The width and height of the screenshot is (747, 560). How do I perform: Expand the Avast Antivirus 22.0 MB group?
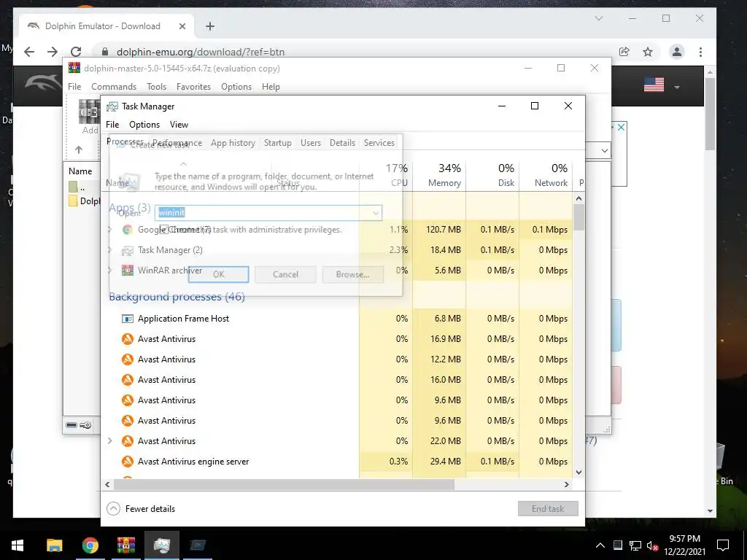click(x=110, y=441)
